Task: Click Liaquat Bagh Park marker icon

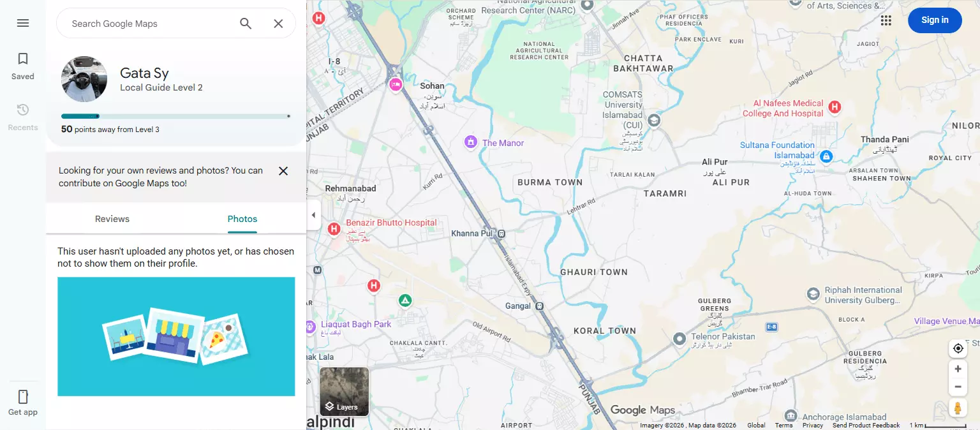Action: (311, 327)
